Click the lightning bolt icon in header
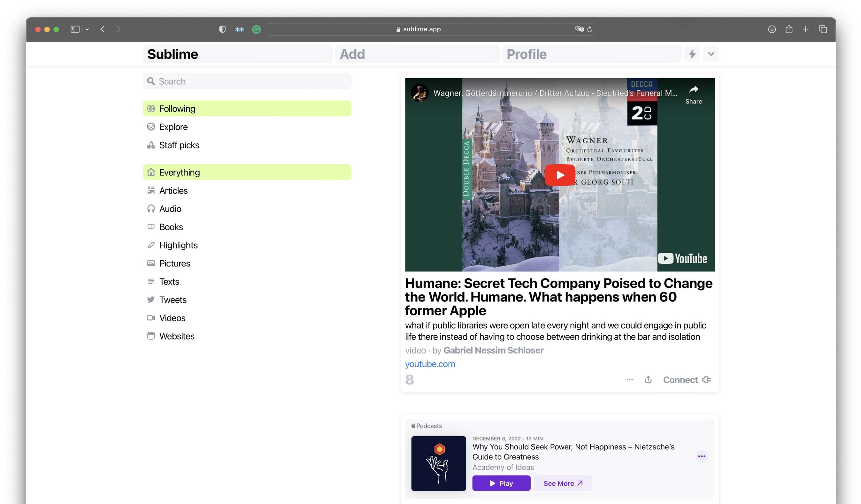The height and width of the screenshot is (504, 861). pos(692,54)
